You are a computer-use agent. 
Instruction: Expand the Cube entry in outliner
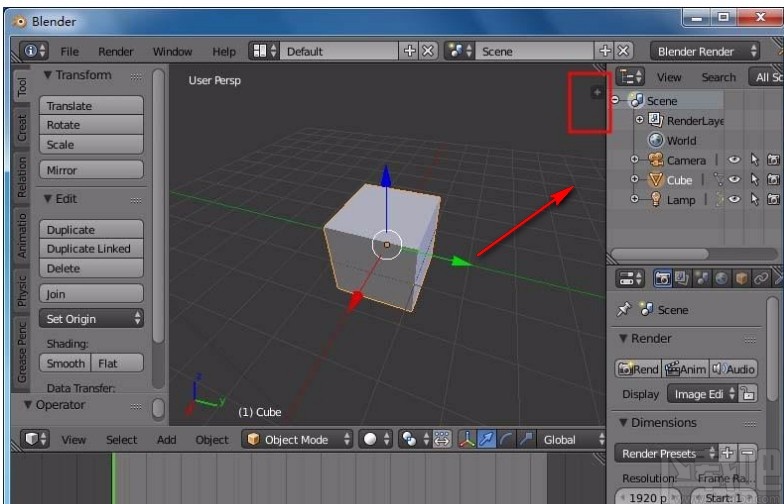(634, 180)
